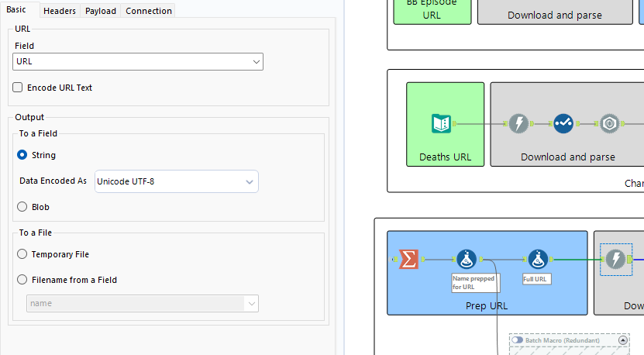Select the Deaths URL Text Input tool

coord(441,124)
